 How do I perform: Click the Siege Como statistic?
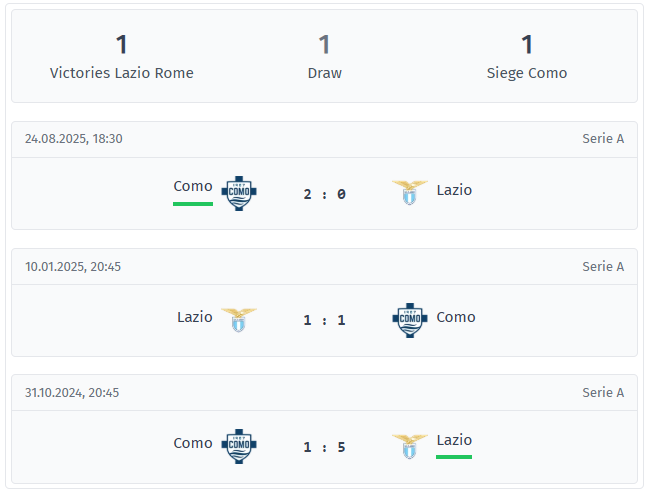coord(527,57)
